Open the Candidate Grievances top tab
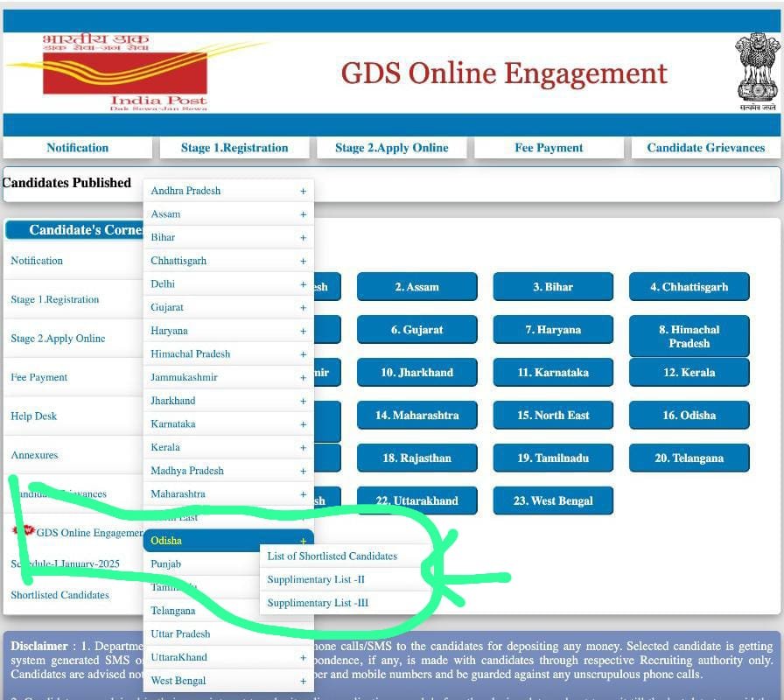Image resolution: width=784 pixels, height=700 pixels. coord(705,148)
